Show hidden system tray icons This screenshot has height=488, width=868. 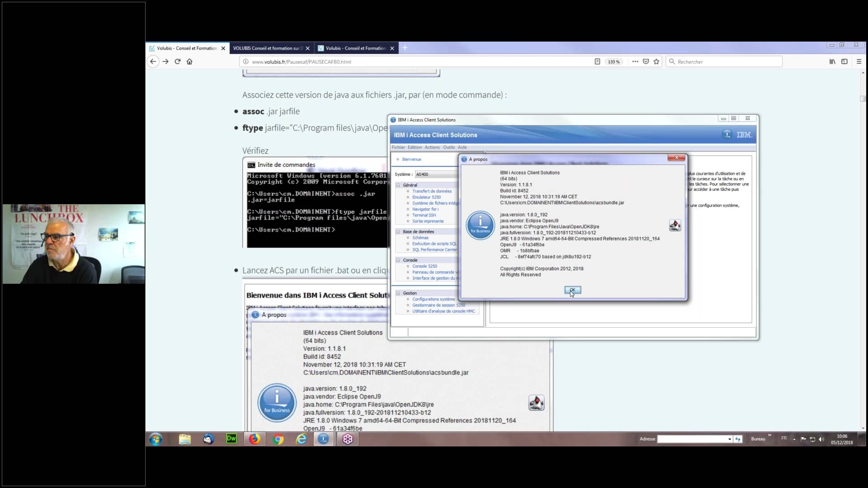point(794,439)
